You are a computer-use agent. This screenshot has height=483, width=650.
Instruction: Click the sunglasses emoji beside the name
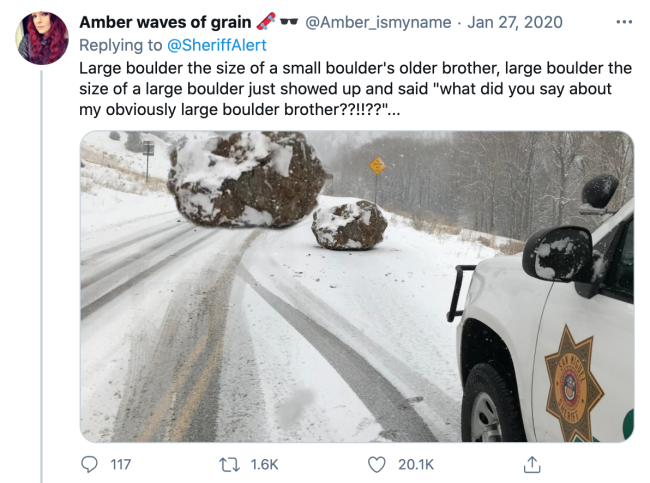(290, 22)
